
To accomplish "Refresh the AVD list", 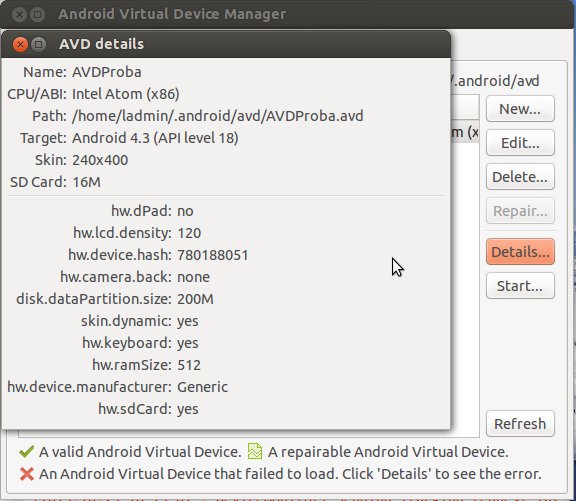I will pyautogui.click(x=520, y=424).
